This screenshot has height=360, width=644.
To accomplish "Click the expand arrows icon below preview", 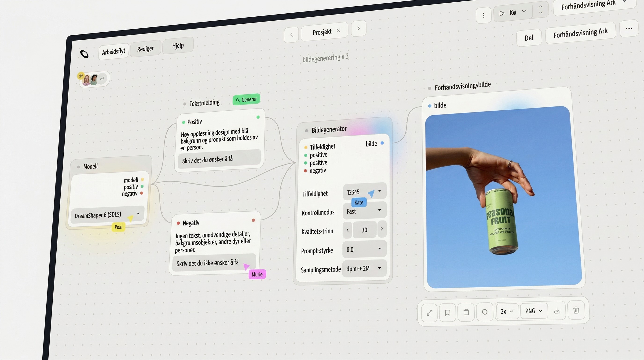I will point(429,313).
